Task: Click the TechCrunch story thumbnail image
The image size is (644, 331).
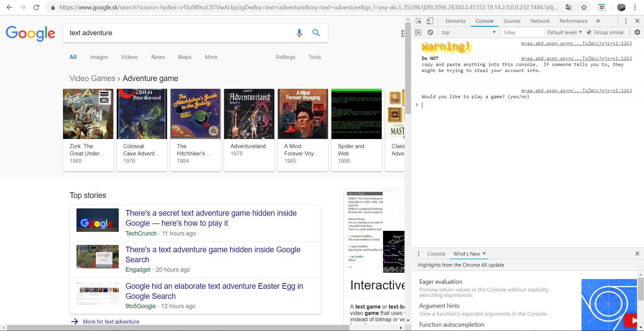Action: click(x=98, y=220)
